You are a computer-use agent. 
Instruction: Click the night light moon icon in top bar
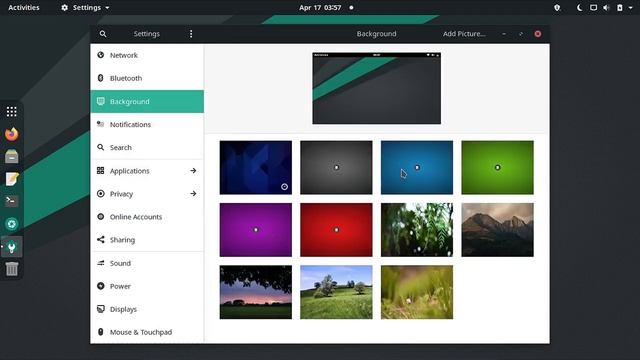click(579, 7)
